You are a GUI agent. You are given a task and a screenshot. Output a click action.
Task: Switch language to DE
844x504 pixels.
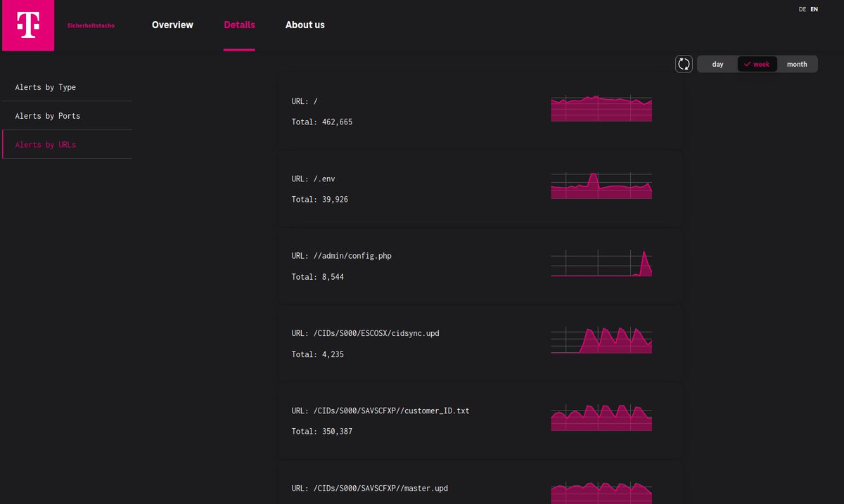803,9
